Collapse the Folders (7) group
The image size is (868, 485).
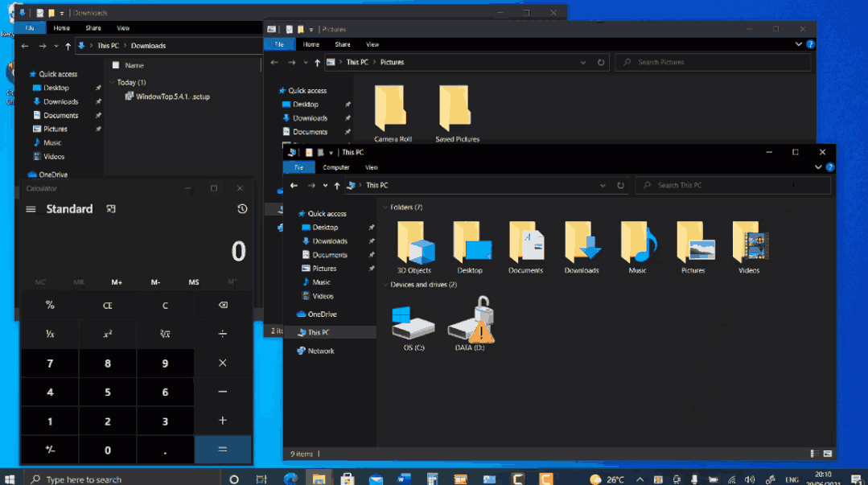coord(386,207)
